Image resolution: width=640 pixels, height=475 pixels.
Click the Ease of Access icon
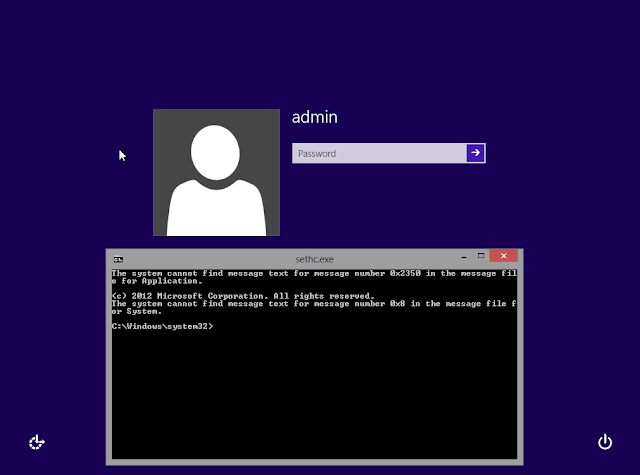[x=37, y=442]
